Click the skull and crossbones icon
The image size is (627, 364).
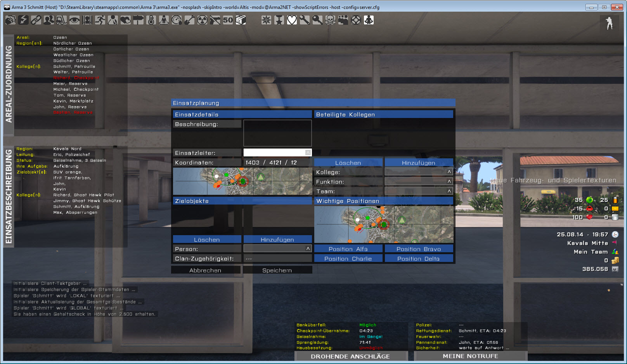pyautogui.click(x=331, y=20)
